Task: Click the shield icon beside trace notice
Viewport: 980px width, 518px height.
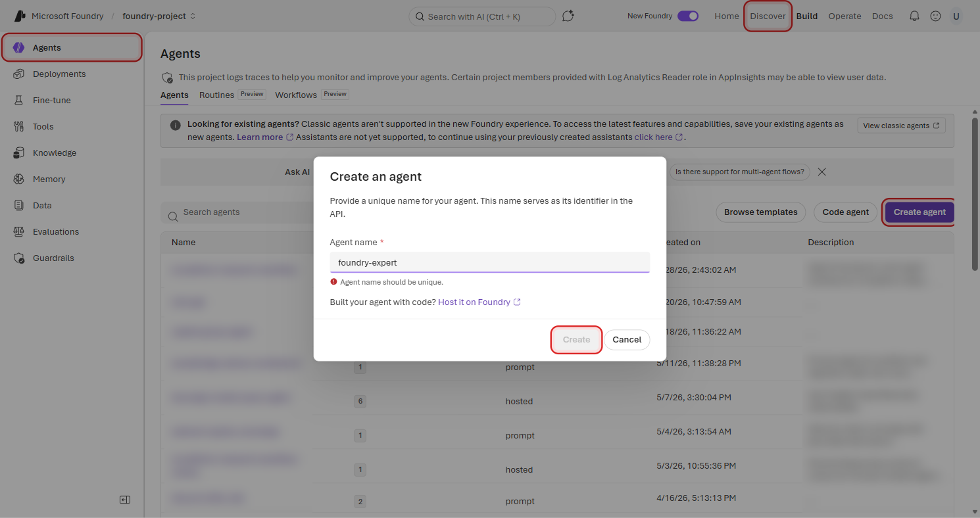Action: tap(167, 78)
